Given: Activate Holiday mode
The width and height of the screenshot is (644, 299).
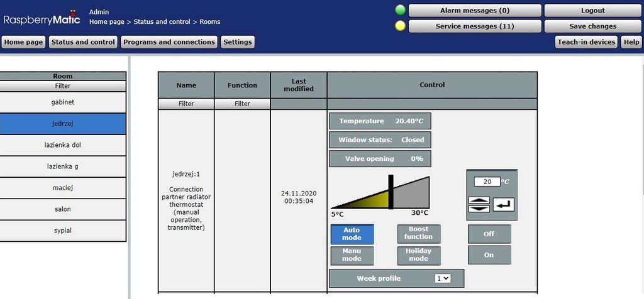Looking at the screenshot, I should click(418, 255).
